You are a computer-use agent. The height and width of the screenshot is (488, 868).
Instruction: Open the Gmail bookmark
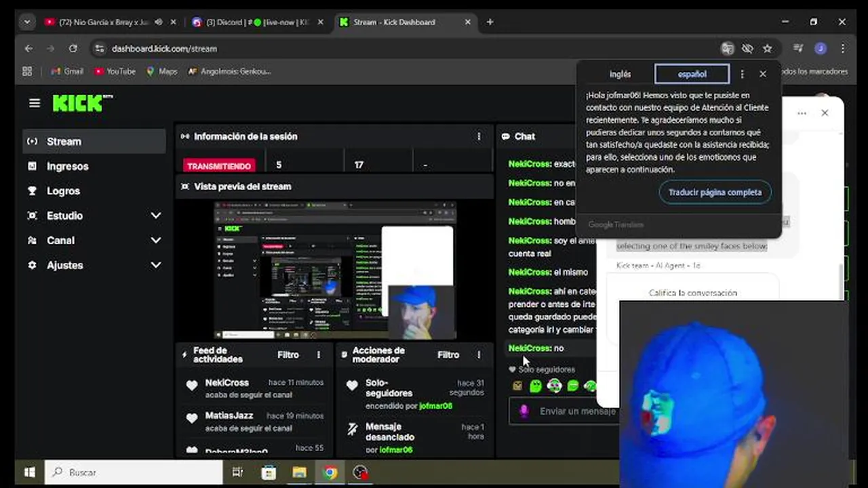(67, 71)
